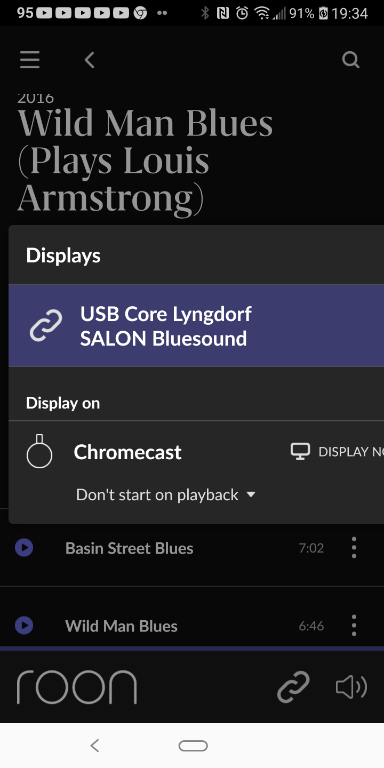The image size is (384, 768).
Task: Tap the Android back navigation button
Action: click(95, 745)
